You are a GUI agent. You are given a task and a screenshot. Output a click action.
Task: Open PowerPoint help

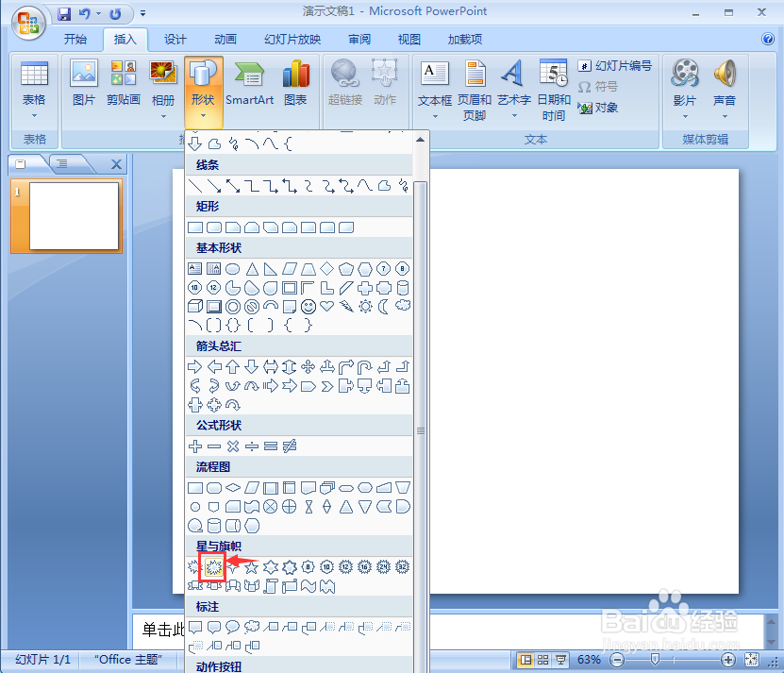point(768,39)
